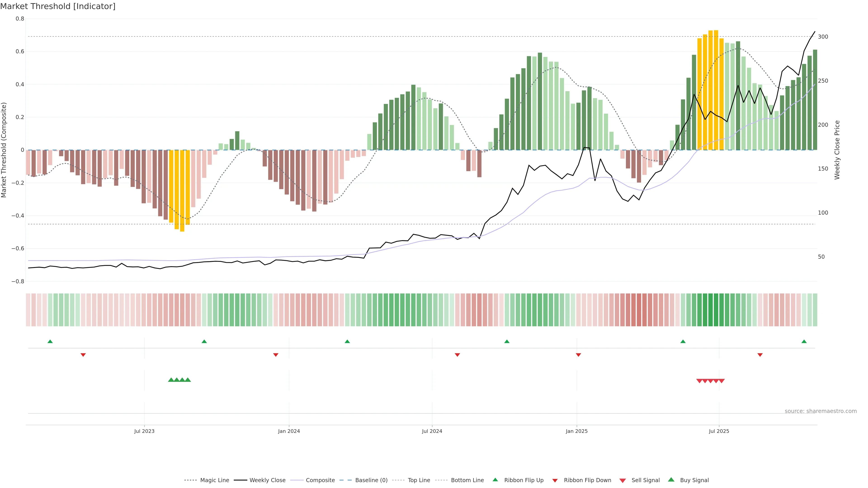Toggle the Top Line legend entry
The width and height of the screenshot is (868, 488).
(419, 480)
